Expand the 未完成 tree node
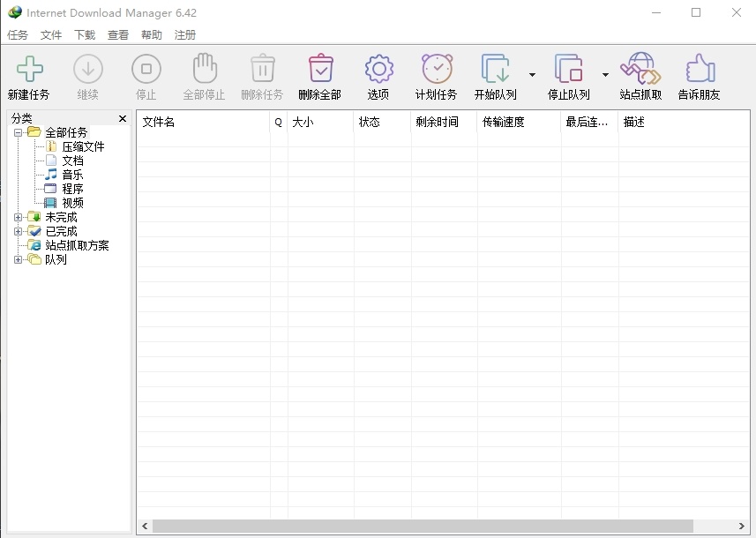756x538 pixels. (18, 218)
